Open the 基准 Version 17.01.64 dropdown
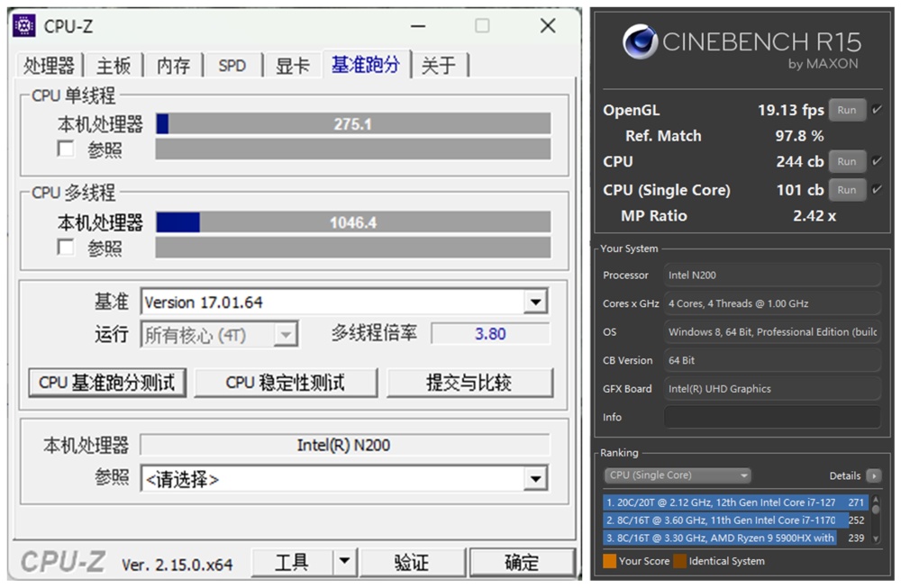901x588 pixels. (x=535, y=302)
